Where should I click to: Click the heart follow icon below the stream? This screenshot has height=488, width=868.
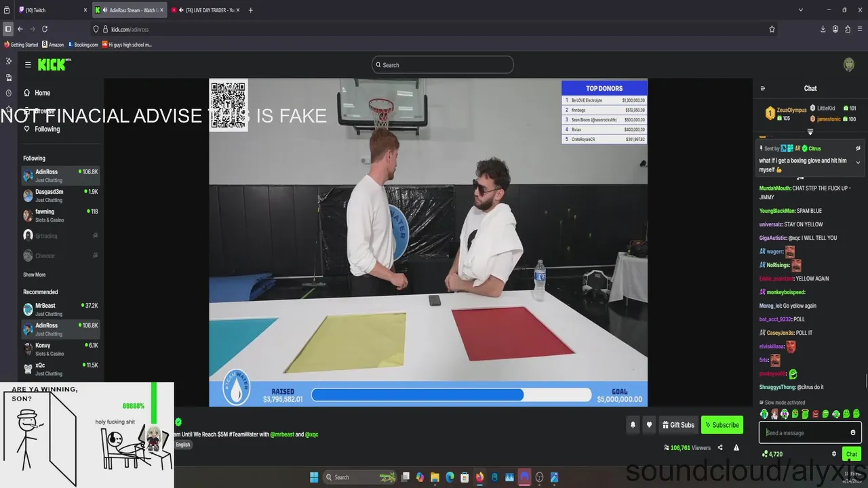pyautogui.click(x=649, y=425)
